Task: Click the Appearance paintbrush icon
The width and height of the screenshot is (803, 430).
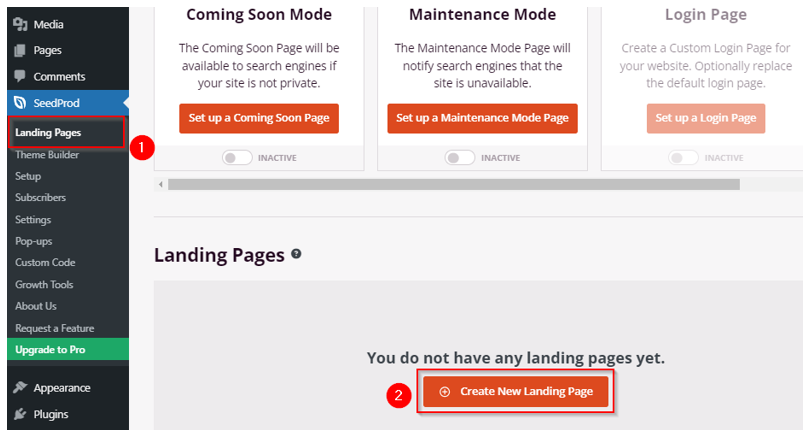Action: click(x=20, y=388)
